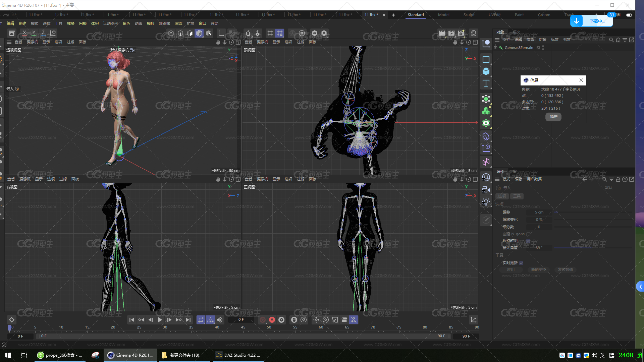Open the 角色 main menu
644x362 pixels.
point(126,23)
